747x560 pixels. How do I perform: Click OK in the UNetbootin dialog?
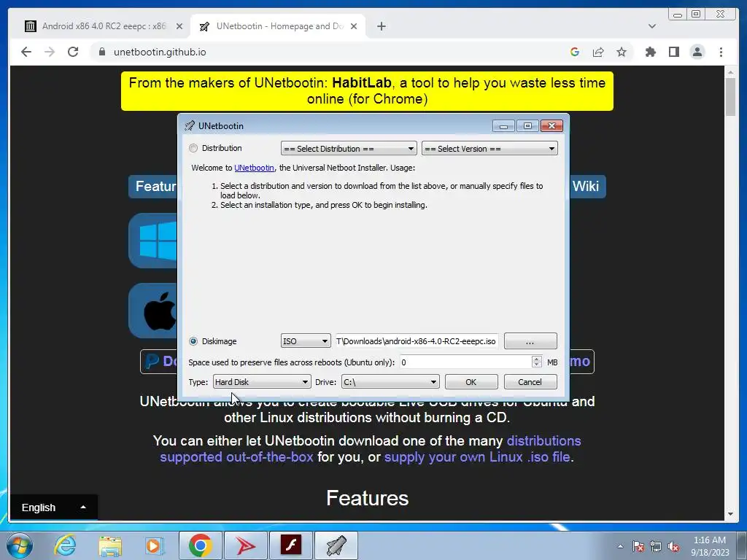(471, 382)
